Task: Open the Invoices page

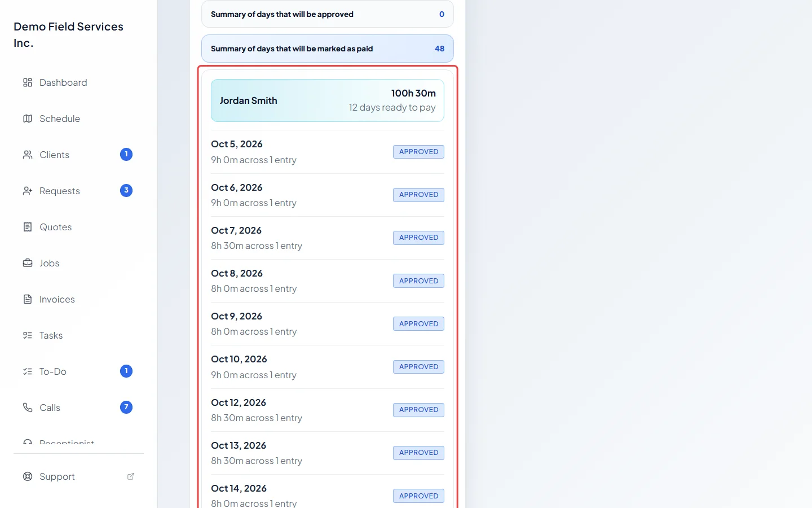Action: point(79,299)
